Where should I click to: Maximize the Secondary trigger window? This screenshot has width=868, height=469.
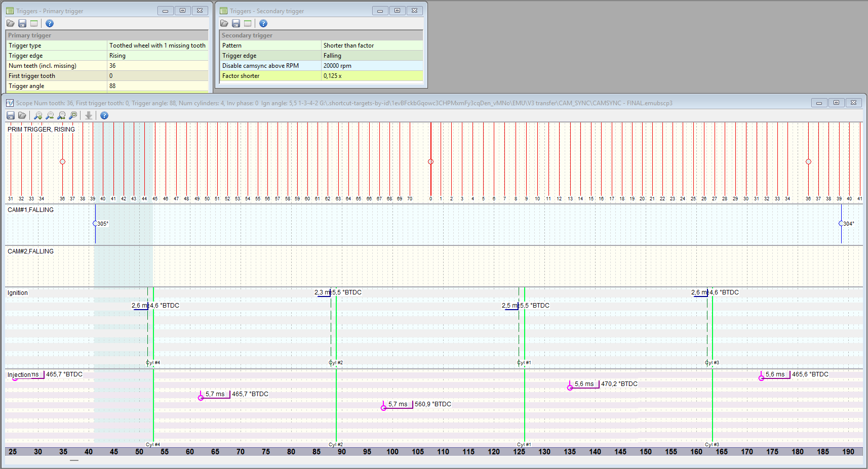click(397, 11)
